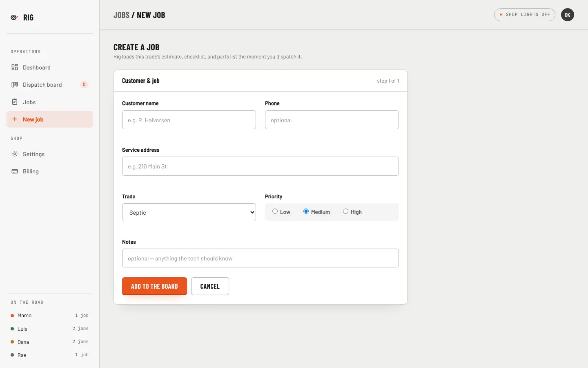
Task: Click the Cancel button
Action: coord(210,286)
